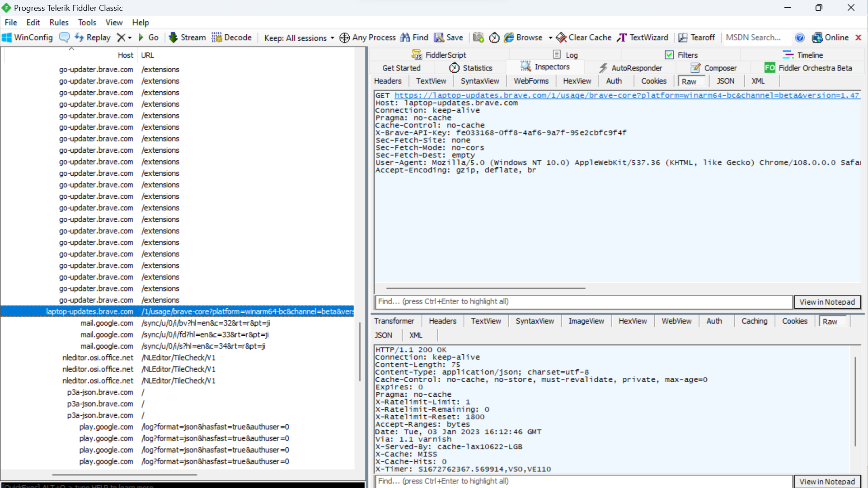The image size is (868, 488).
Task: Open the session removal dropdown arrow
Action: (129, 38)
